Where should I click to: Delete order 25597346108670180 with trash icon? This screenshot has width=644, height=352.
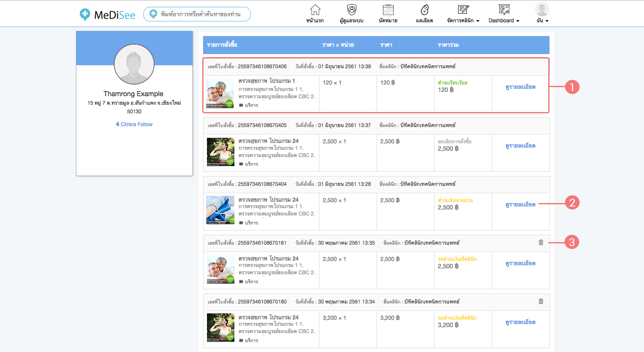(x=541, y=301)
